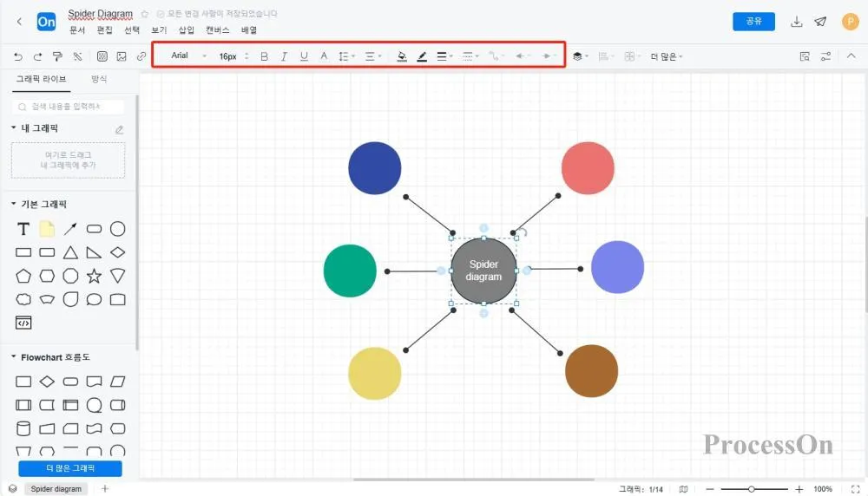
Task: Select the circle shape in basic graphics
Action: point(117,229)
